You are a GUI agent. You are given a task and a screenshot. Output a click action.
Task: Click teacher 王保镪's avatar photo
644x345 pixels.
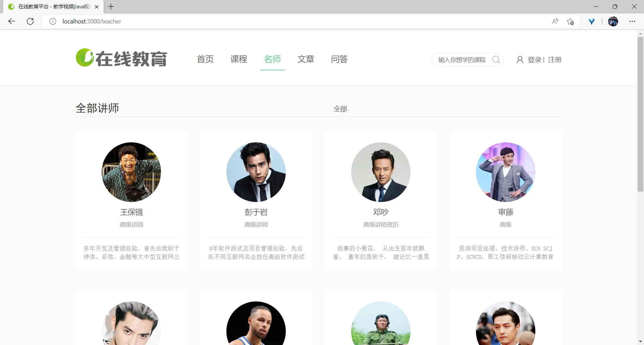coord(131,172)
